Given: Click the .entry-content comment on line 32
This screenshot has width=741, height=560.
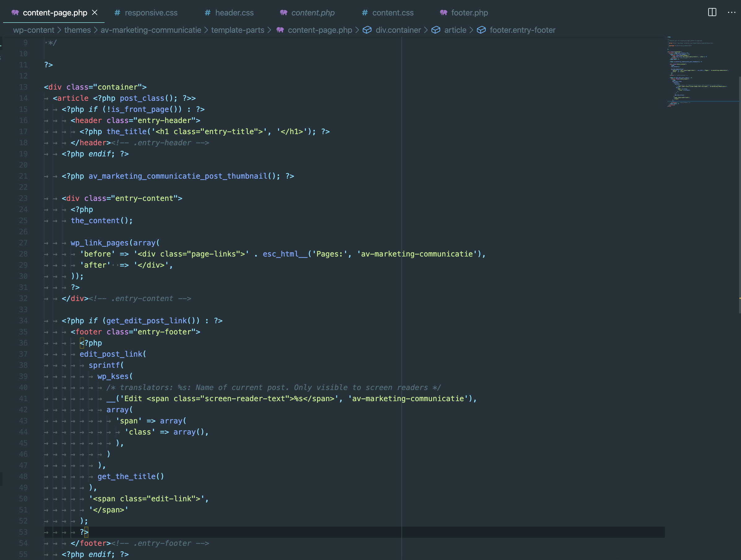Looking at the screenshot, I should [x=140, y=298].
